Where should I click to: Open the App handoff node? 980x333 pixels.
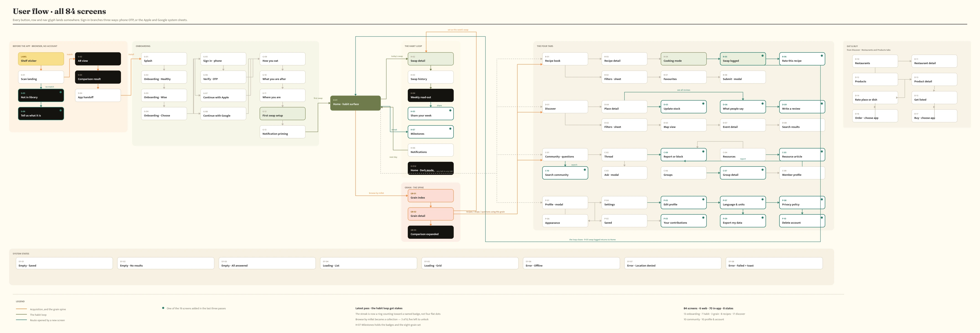[98, 96]
